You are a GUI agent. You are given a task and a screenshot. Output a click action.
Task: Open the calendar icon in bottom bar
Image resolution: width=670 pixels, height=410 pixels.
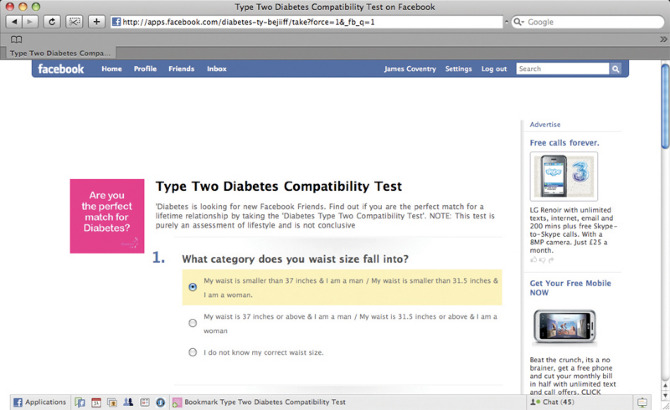[96, 402]
